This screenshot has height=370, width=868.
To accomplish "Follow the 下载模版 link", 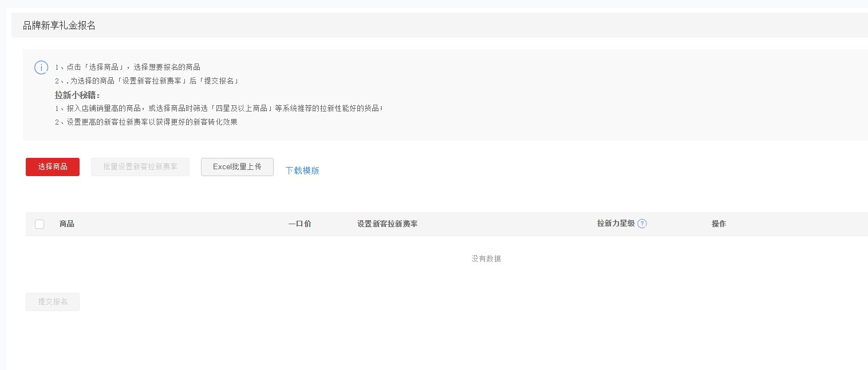I will pyautogui.click(x=302, y=170).
